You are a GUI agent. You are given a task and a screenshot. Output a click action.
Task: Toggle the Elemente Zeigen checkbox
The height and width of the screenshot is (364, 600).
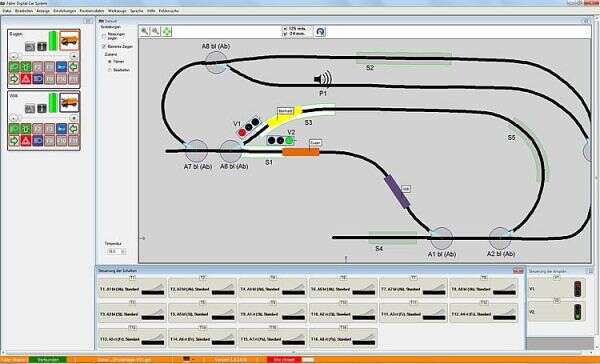coord(104,46)
